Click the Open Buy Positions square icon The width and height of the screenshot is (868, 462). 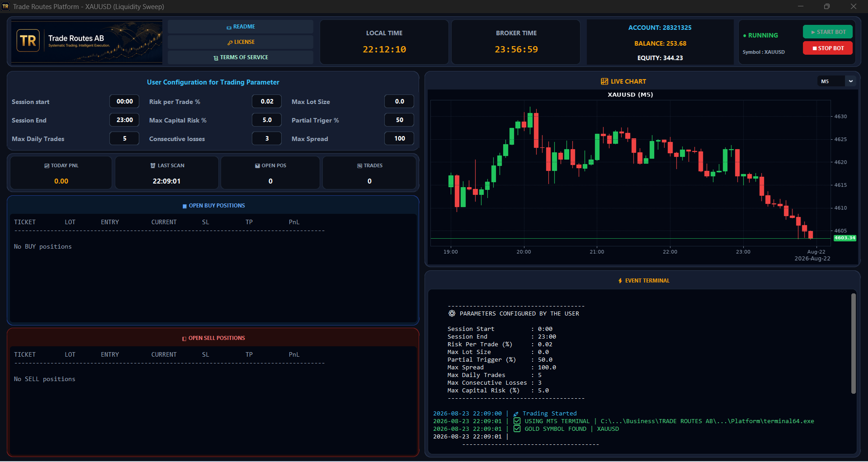[x=184, y=206]
